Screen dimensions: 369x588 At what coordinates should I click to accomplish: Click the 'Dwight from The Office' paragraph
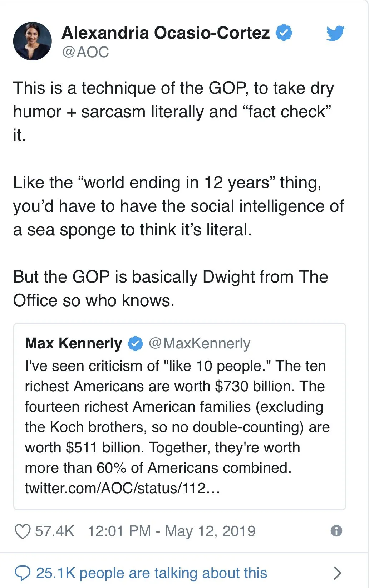coord(170,289)
